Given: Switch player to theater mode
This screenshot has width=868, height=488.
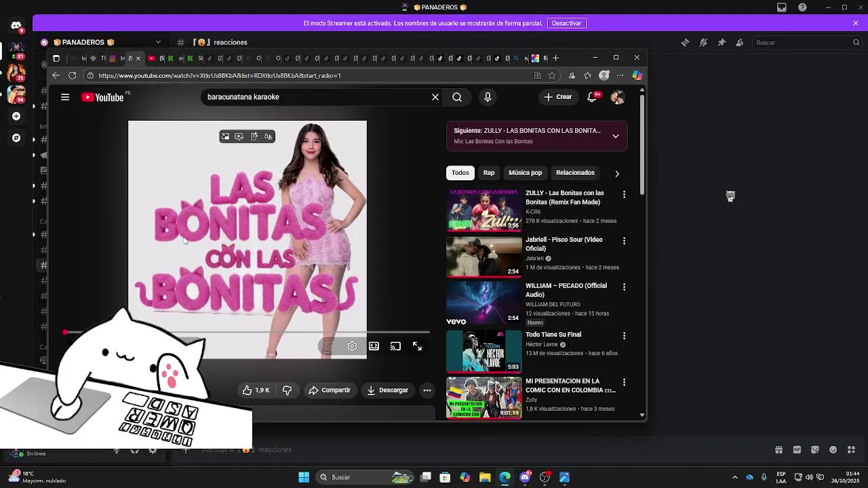Looking at the screenshot, I should coord(374,346).
